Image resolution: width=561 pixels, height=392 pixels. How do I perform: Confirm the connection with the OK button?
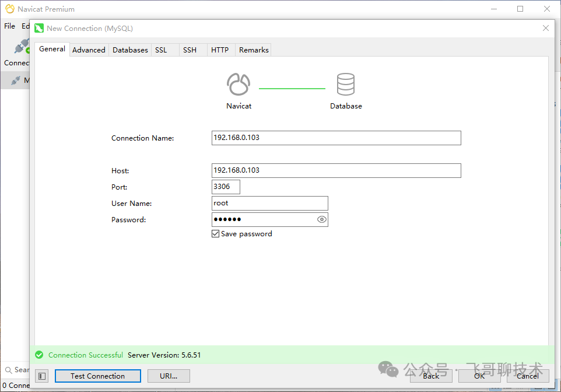coord(479,376)
